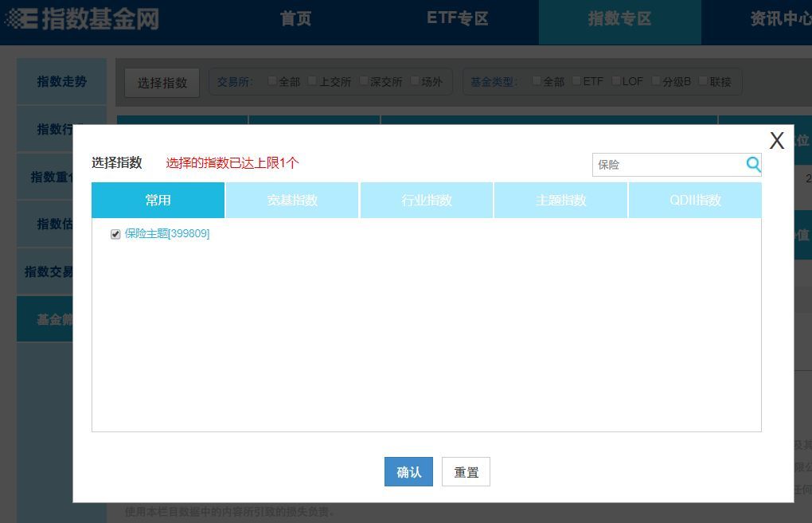The height and width of the screenshot is (523, 812).
Task: Uncheck the 保险主题[399809] checkbox
Action: (115, 234)
